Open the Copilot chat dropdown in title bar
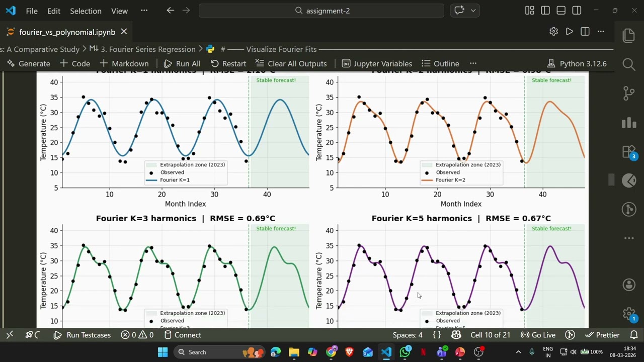Viewport: 644px width, 362px height. click(473, 11)
